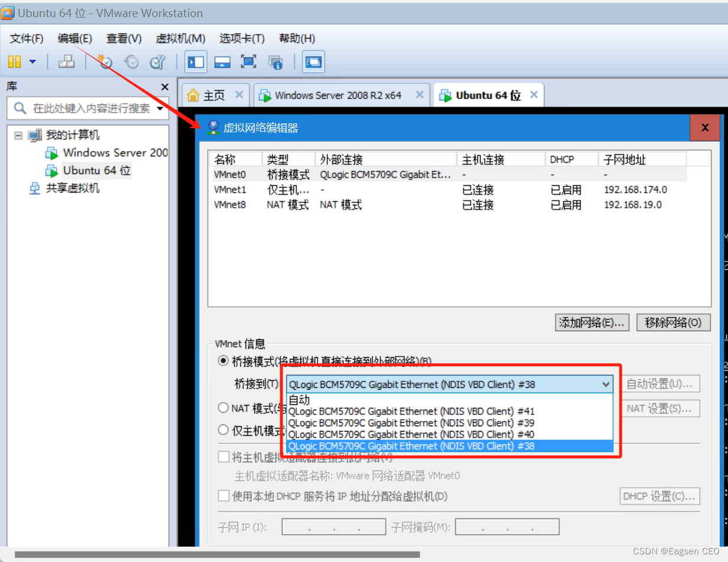The height and width of the screenshot is (562, 728).
Task: Close the 主页 tab with its X
Action: tap(239, 94)
